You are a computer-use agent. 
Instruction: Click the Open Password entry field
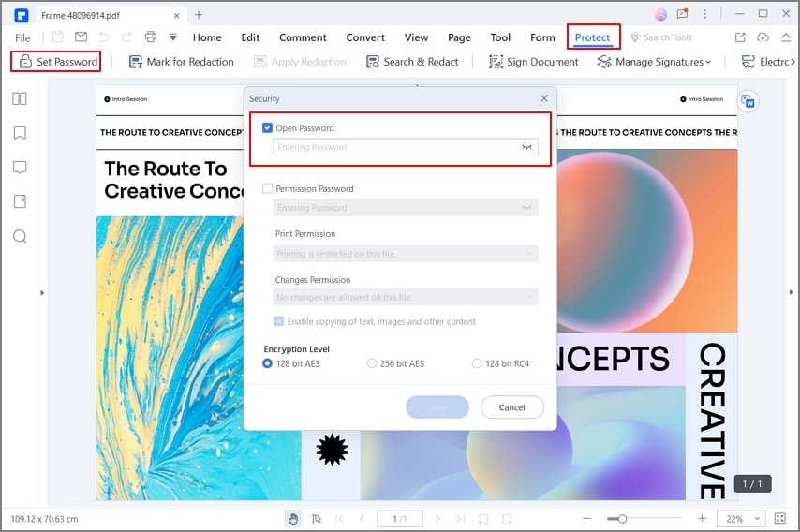click(405, 147)
